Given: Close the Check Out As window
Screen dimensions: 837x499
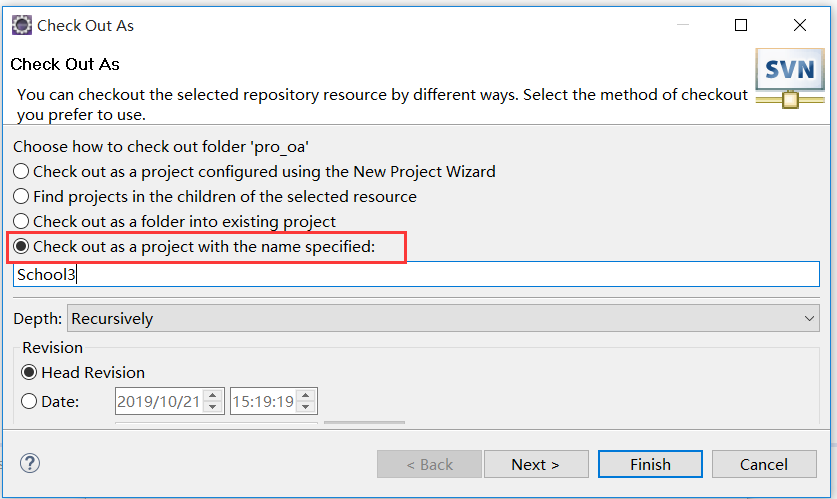Looking at the screenshot, I should point(799,25).
